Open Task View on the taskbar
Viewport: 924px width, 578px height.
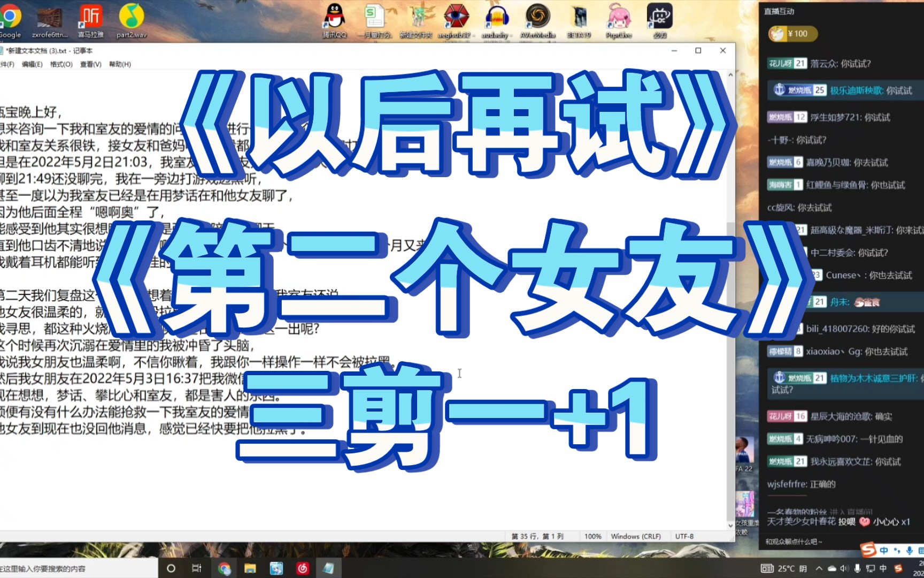pos(197,568)
